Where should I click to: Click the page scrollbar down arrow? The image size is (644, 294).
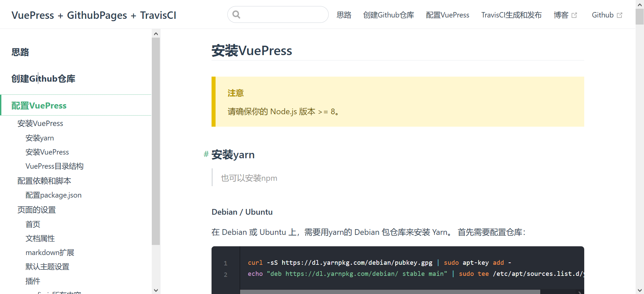tap(640, 290)
